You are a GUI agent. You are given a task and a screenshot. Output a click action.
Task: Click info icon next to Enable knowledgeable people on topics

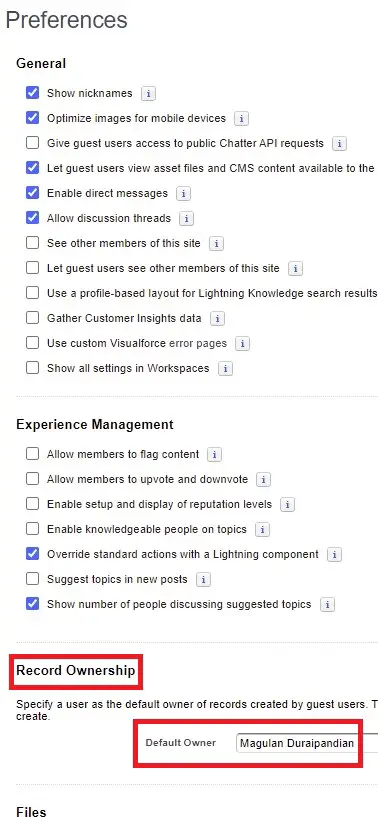click(x=262, y=530)
